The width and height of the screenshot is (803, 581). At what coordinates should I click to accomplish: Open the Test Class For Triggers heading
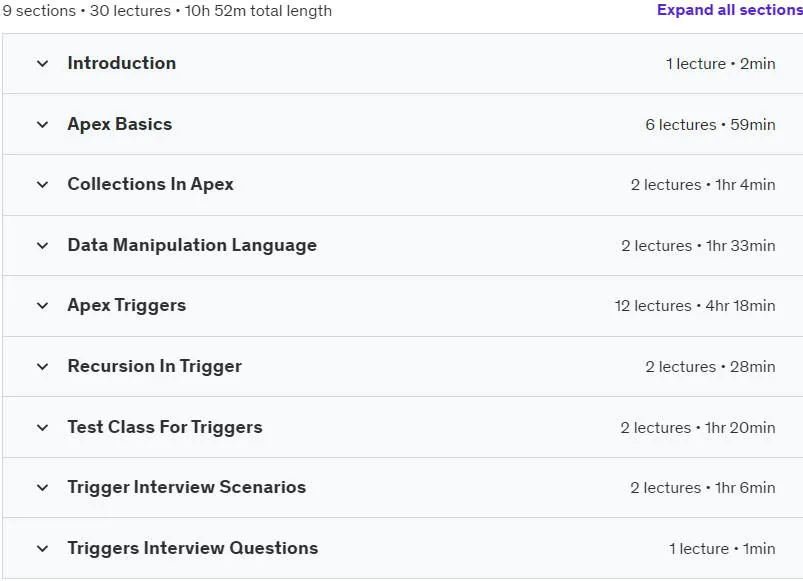(165, 427)
